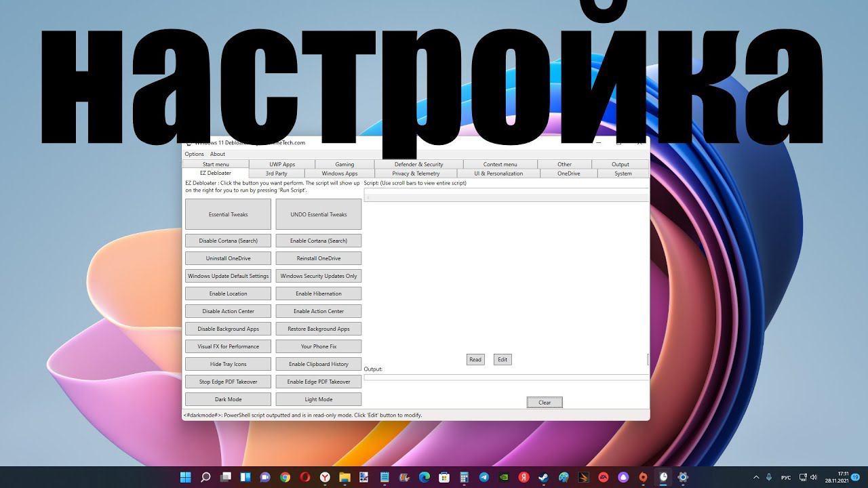The height and width of the screenshot is (488, 868).
Task: Open Calculator from the taskbar
Action: pyautogui.click(x=464, y=477)
